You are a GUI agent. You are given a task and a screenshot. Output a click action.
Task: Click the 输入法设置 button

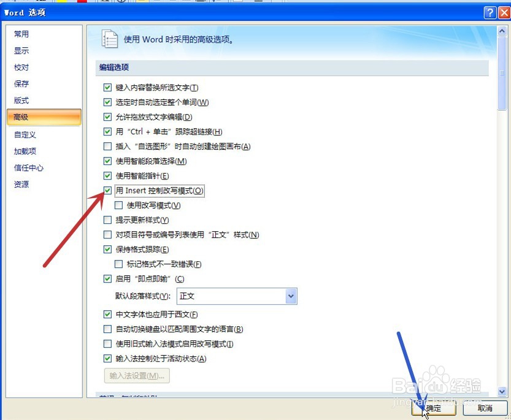tap(137, 376)
